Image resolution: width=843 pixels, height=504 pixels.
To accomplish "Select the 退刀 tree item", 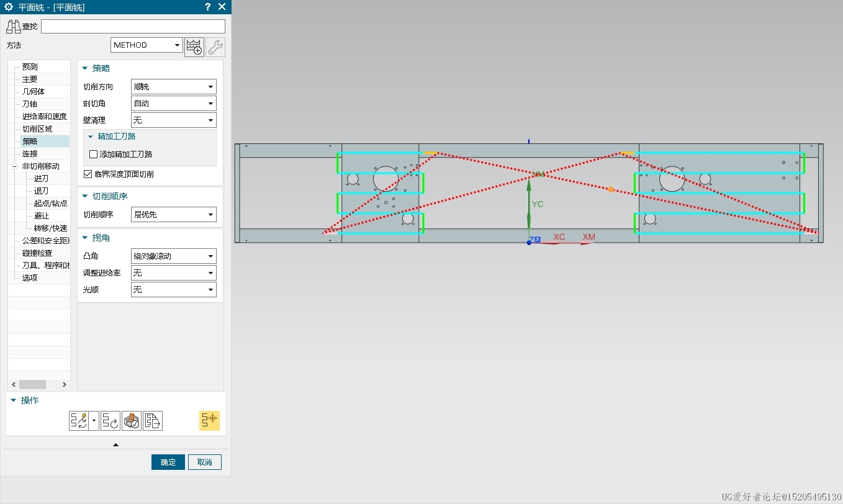I will tap(41, 191).
